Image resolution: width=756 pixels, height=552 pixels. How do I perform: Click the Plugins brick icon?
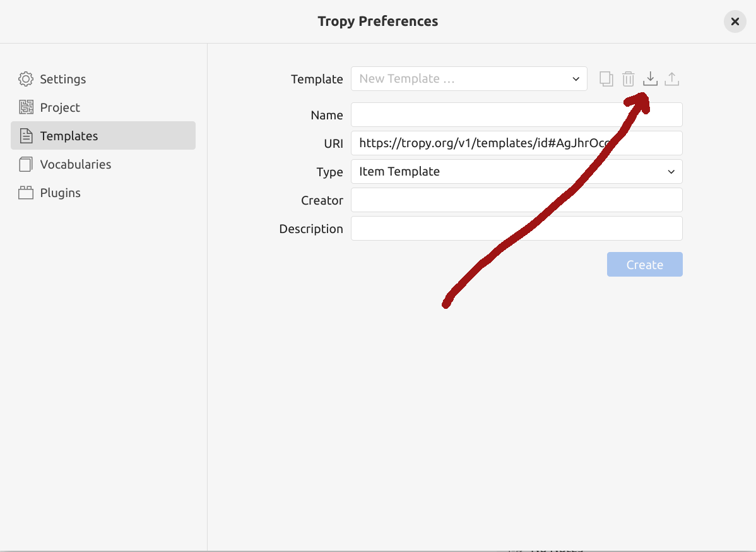point(26,193)
